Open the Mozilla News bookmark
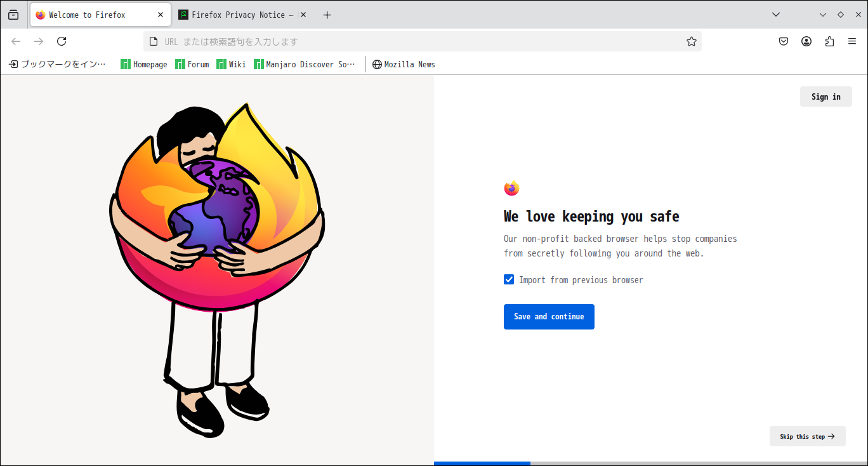Viewport: 868px width, 466px height. click(404, 64)
